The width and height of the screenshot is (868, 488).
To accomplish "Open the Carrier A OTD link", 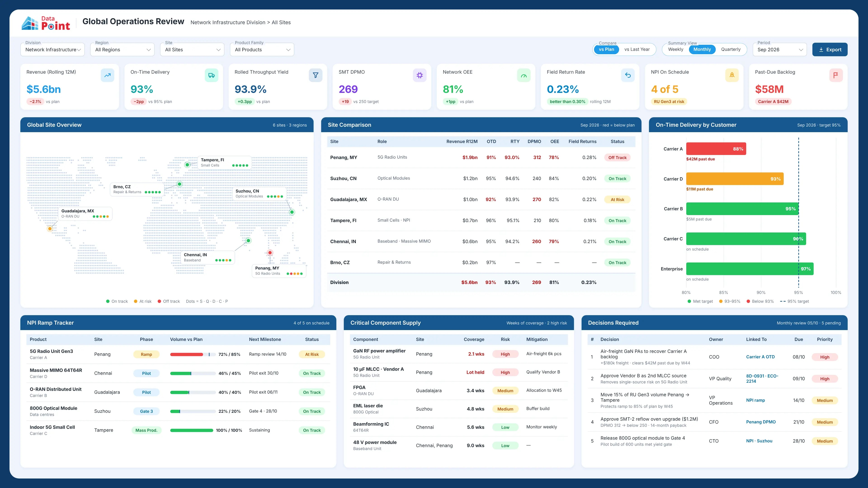I will click(x=760, y=357).
